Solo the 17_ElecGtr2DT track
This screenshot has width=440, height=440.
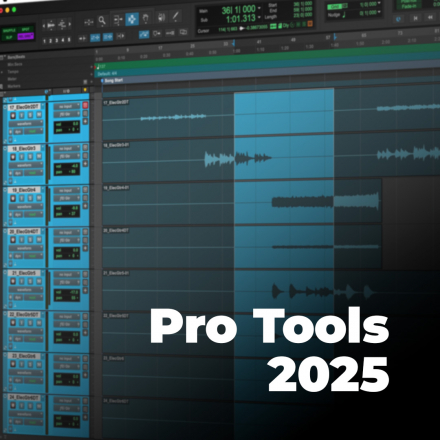tap(30, 115)
